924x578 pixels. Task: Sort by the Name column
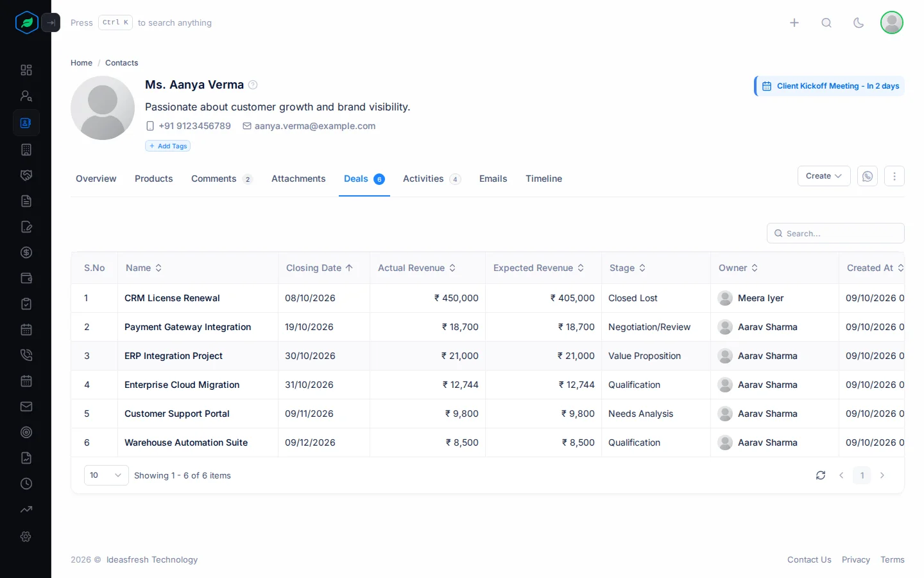144,268
